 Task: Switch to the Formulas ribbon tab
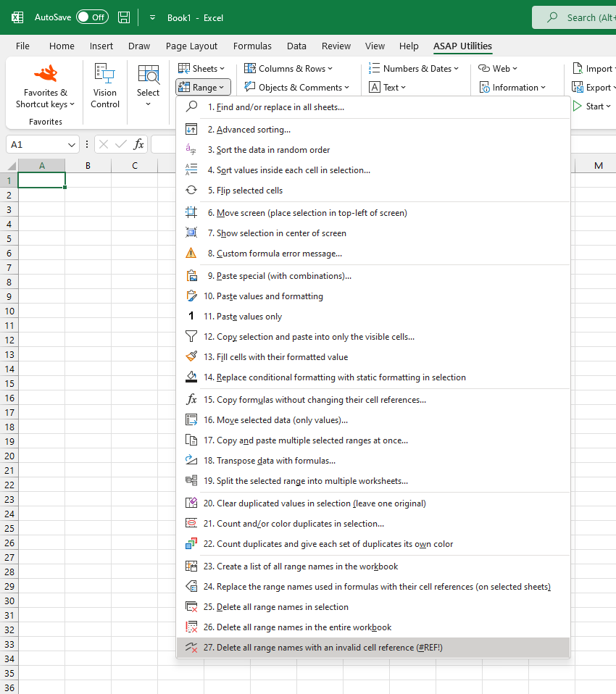tap(252, 46)
